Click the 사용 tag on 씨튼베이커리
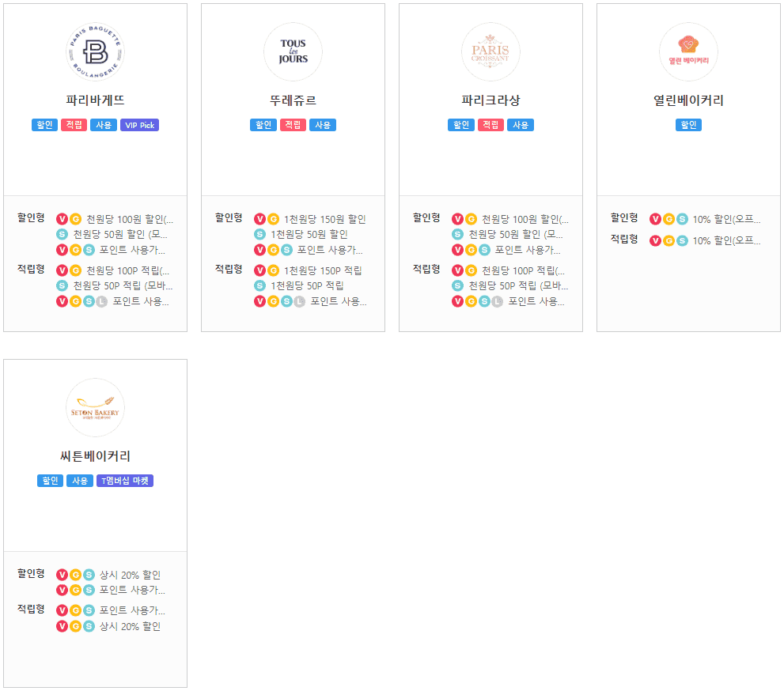The height and width of the screenshot is (691, 784). [80, 481]
